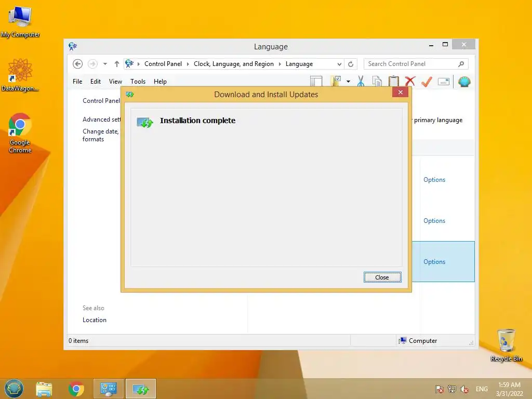Screen dimensions: 532x399
Task: Go up one level with the Up arrow
Action: pos(117,64)
